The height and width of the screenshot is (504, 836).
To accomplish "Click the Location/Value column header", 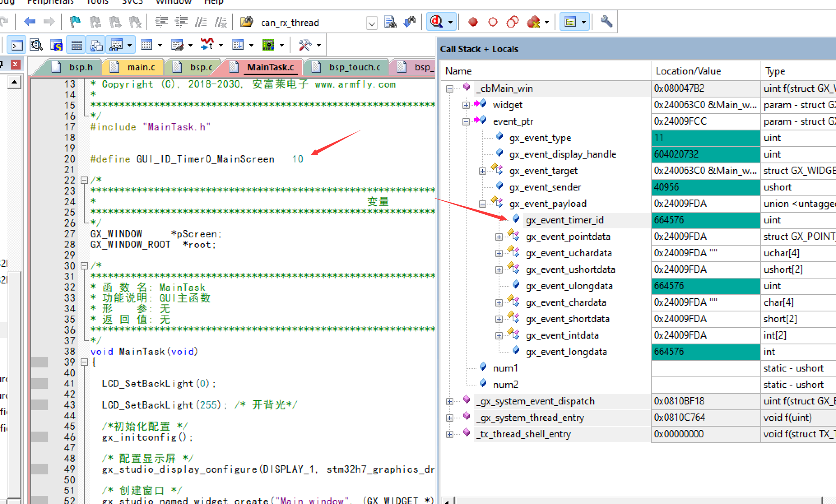I will coord(706,71).
